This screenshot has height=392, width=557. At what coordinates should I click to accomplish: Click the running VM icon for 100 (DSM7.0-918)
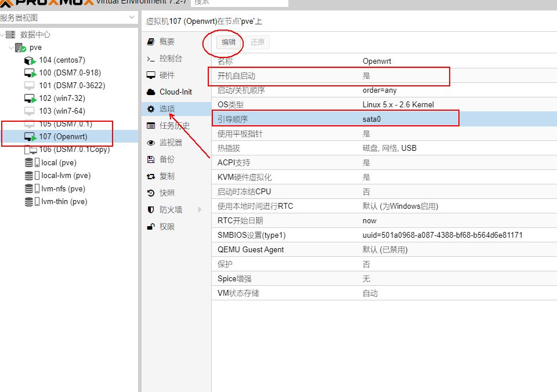point(30,73)
